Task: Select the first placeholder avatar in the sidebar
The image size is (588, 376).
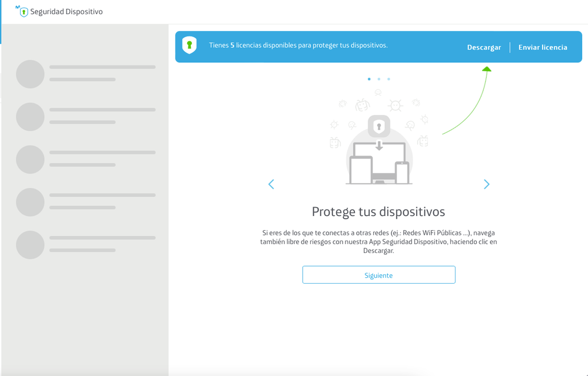Action: pyautogui.click(x=30, y=74)
